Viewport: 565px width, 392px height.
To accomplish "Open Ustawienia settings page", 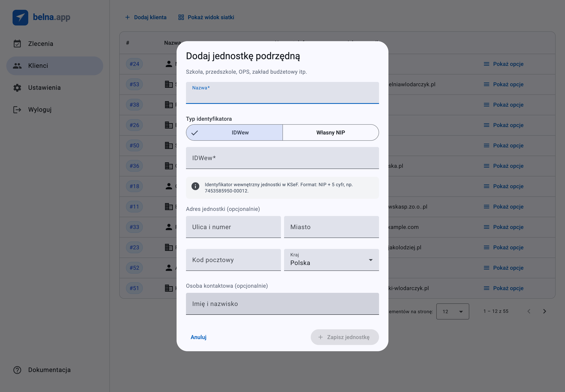I will pos(55,88).
